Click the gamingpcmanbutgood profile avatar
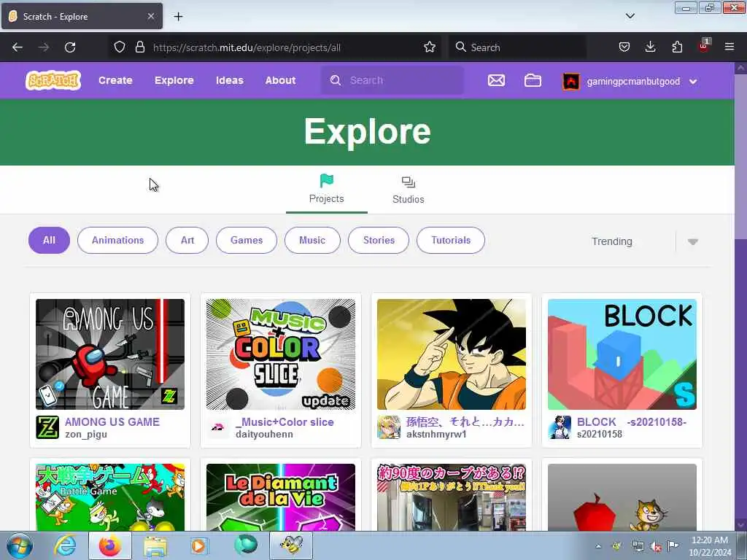Screen dimensions: 747x560 [570, 82]
